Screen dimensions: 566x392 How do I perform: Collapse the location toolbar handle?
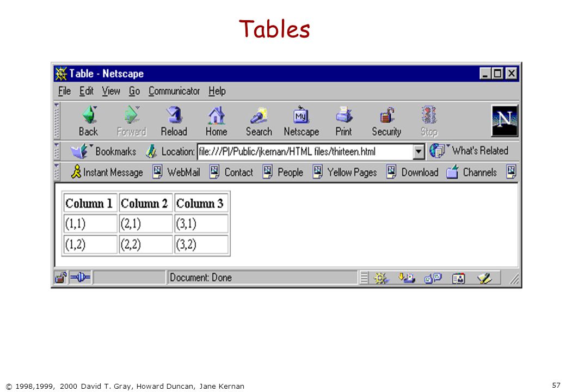(57, 151)
